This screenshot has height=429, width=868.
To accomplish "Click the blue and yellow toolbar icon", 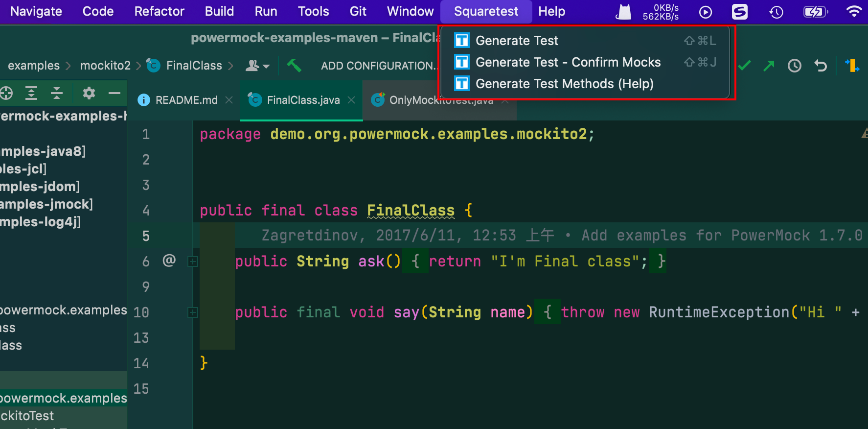I will tap(852, 65).
